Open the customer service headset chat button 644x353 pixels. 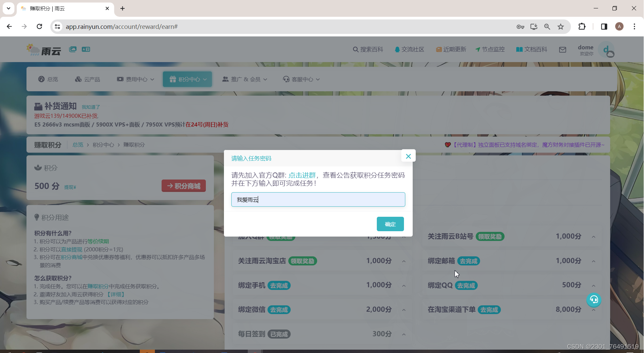[594, 300]
